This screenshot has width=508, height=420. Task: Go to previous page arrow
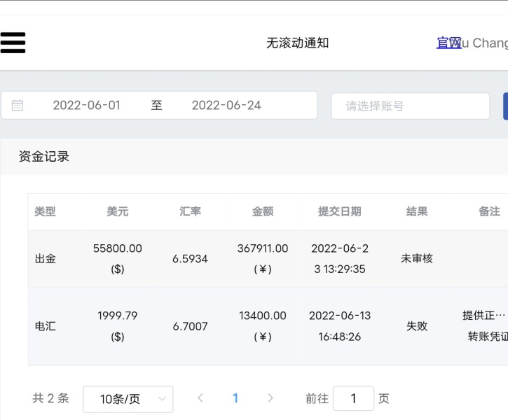[x=200, y=398]
